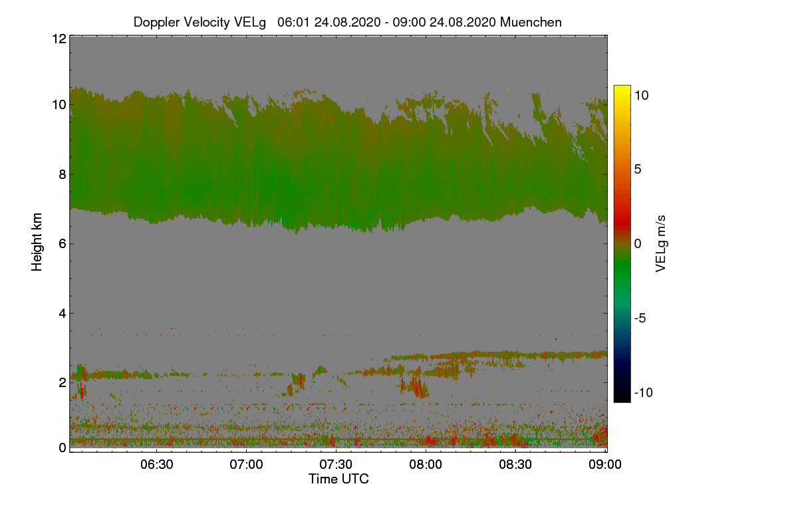Click the 2 height tick label
Viewport: 798px width, 532px height.
click(62, 382)
